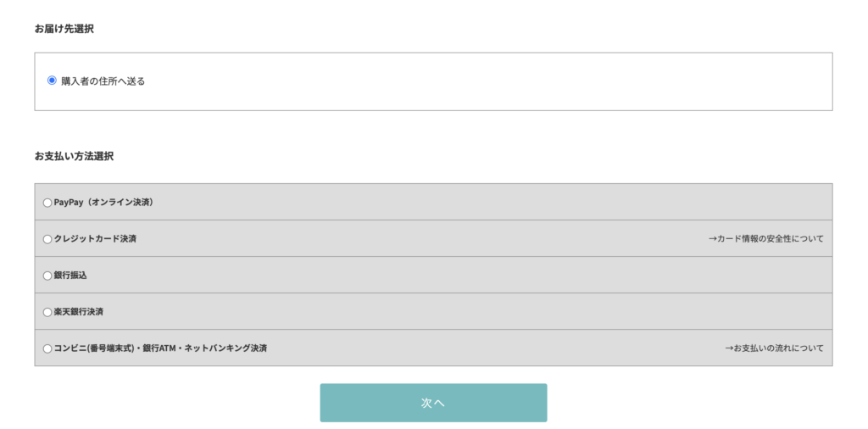Click the 銀行振込 label text
The image size is (868, 429).
click(x=70, y=276)
